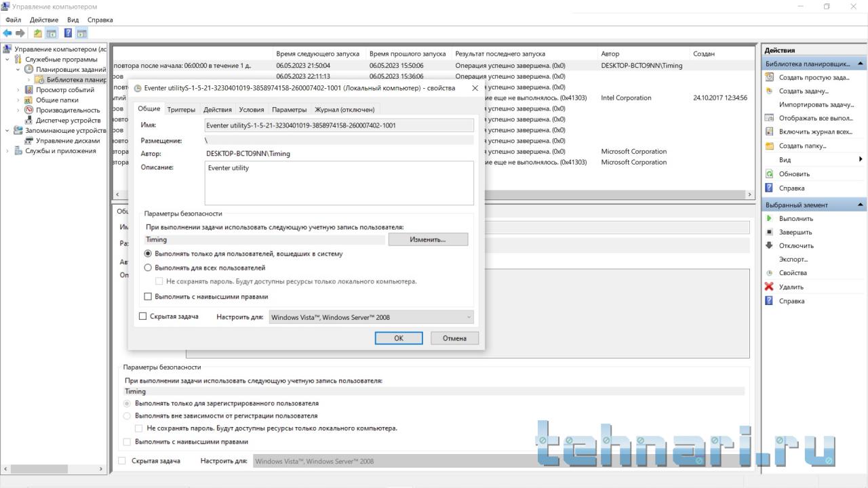Select 'Планировщик заданий' in the console tree
The width and height of the screenshot is (868, 488).
click(x=71, y=69)
